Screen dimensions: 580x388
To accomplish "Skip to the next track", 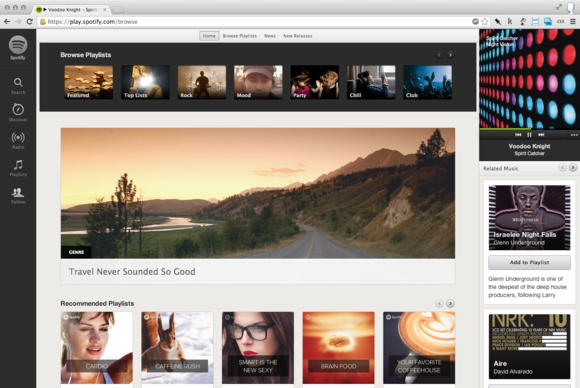I will 541,135.
